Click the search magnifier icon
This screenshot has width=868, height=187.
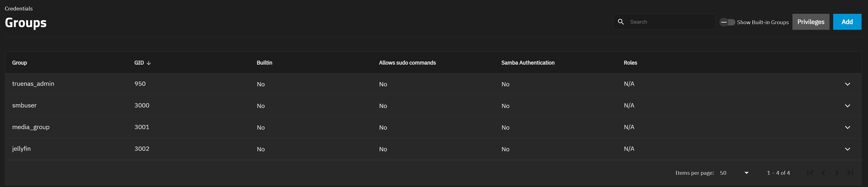point(621,22)
